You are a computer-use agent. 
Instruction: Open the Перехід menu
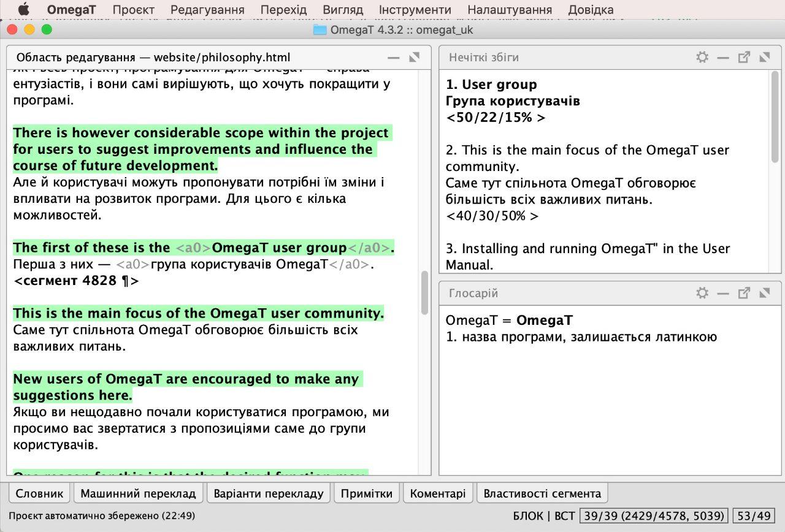[283, 10]
